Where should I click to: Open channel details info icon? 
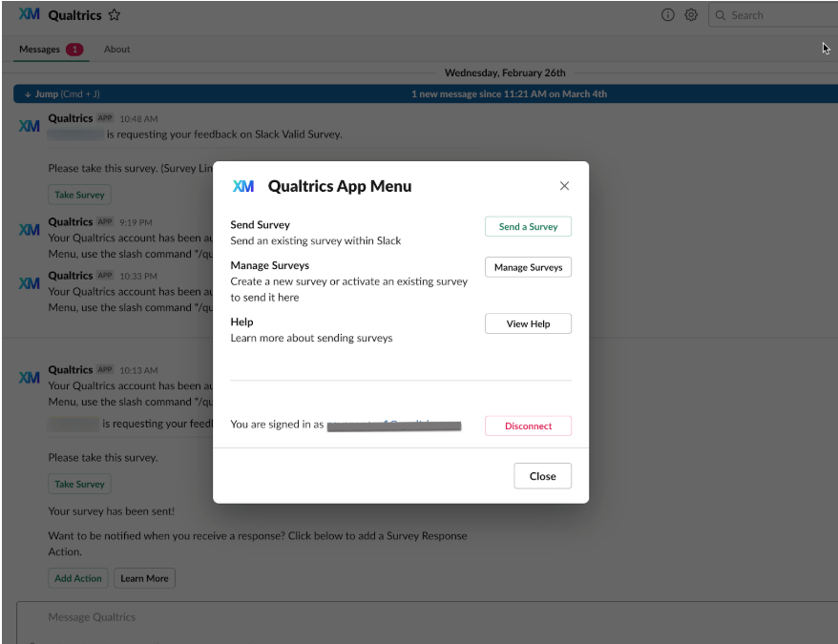click(x=667, y=15)
